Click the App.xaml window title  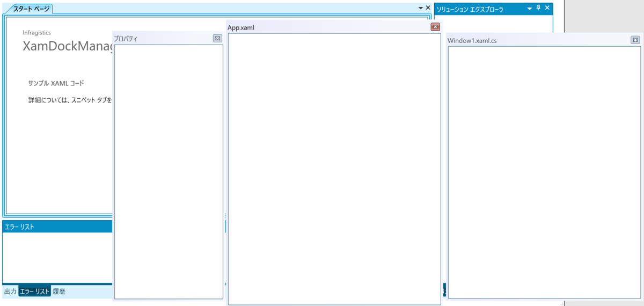(241, 27)
